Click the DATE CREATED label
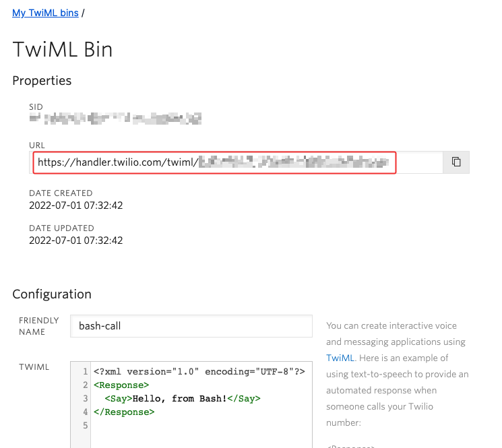This screenshot has width=502, height=448. [x=61, y=193]
